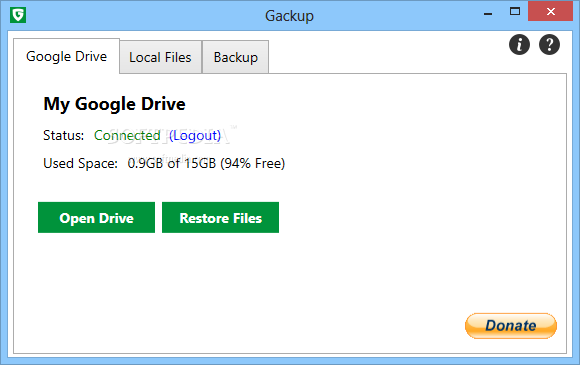Click the Used Space: label
Screen dimensions: 580x365
point(81,163)
